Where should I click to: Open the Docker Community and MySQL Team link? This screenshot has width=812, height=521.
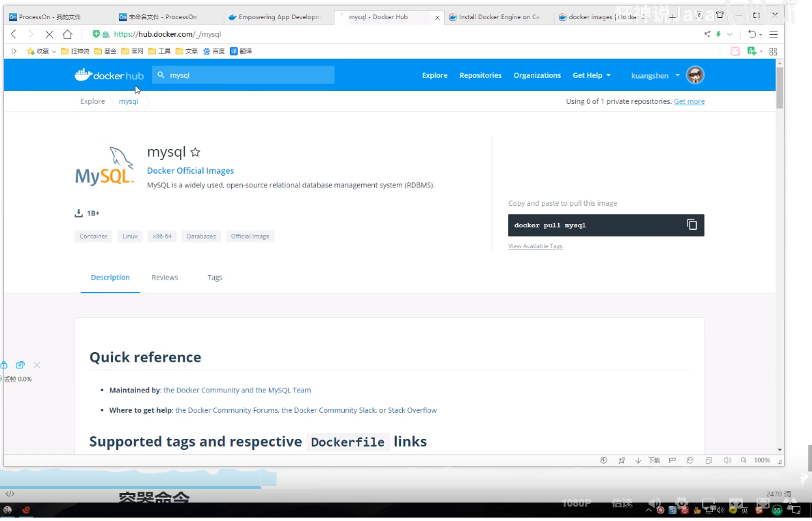point(237,390)
